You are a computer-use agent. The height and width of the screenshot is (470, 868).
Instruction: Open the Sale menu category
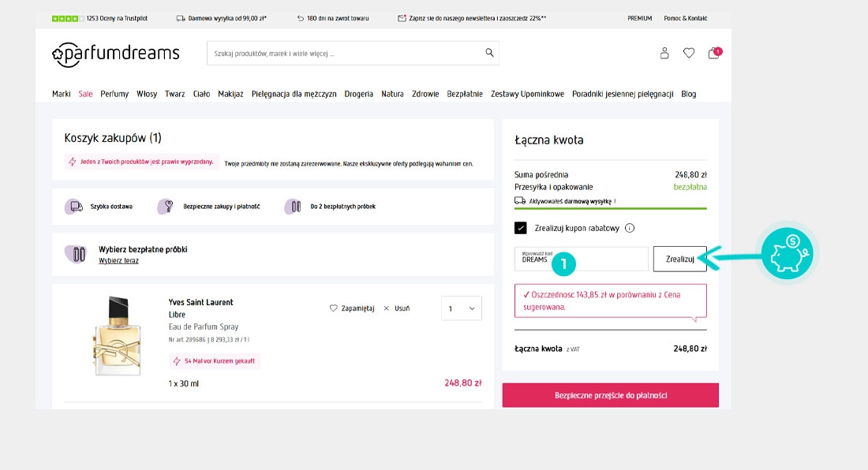(x=85, y=94)
